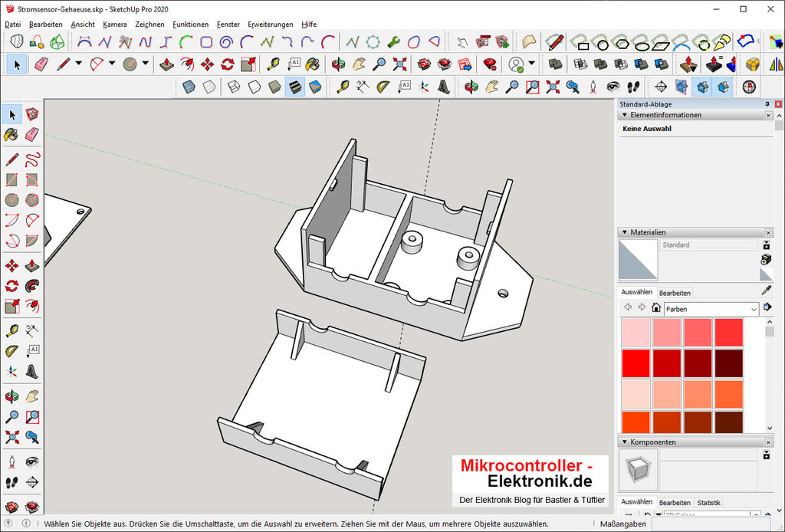Pick the bright red color swatch

pos(636,363)
